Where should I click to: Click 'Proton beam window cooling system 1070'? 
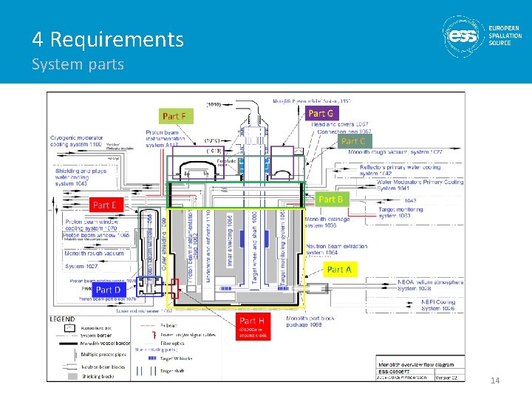click(92, 225)
